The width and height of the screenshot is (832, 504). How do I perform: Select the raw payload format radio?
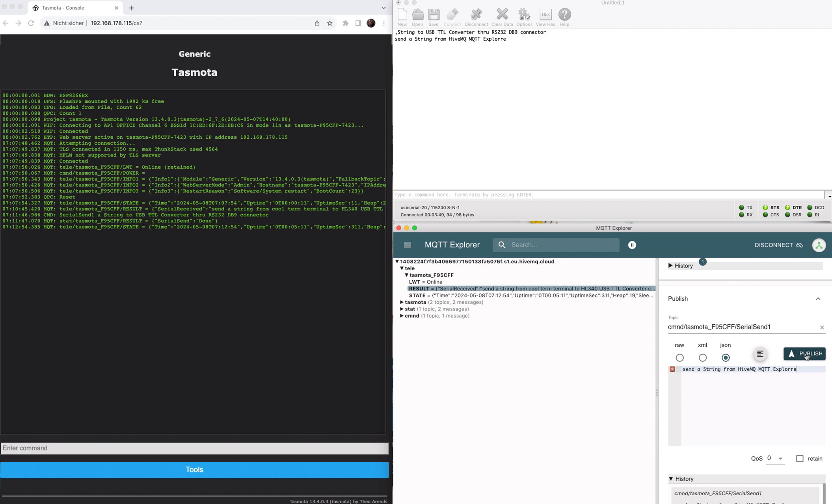pos(679,358)
